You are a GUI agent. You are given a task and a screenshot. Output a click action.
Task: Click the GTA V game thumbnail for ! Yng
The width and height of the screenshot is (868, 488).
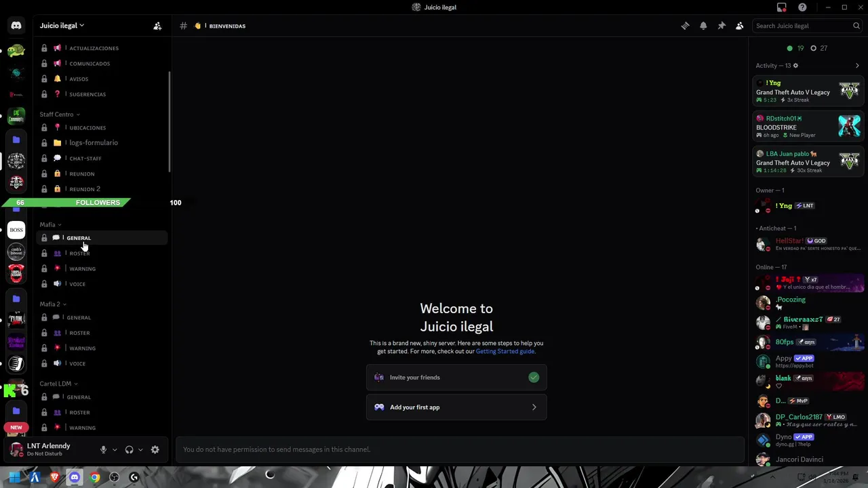point(849,91)
